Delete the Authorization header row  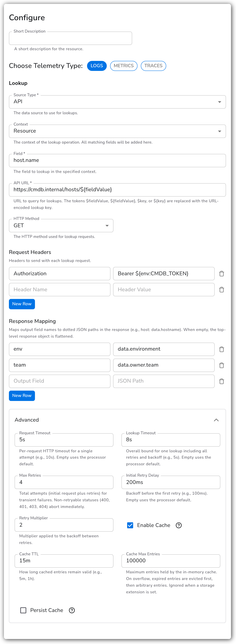221,273
